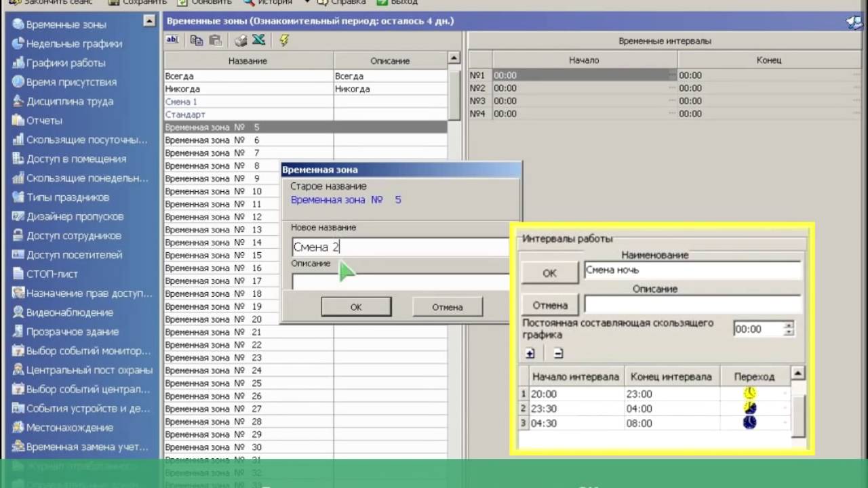This screenshot has width=868, height=488.
Task: Open Видеонаблюдение section
Action: click(x=70, y=312)
